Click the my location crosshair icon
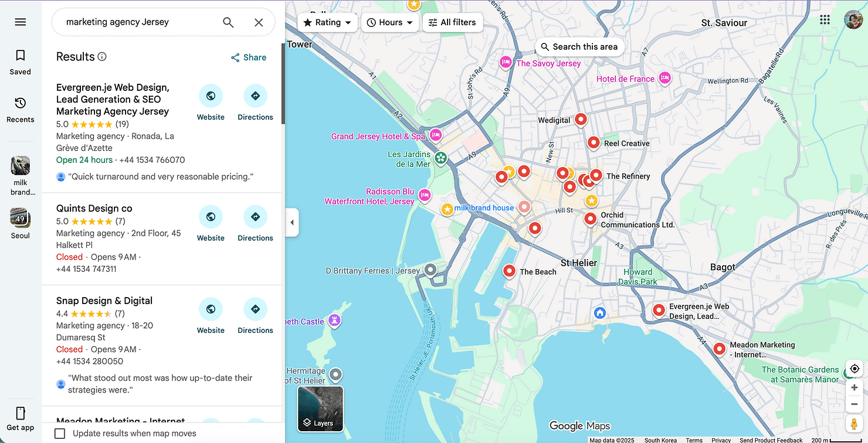The width and height of the screenshot is (868, 443). [854, 369]
